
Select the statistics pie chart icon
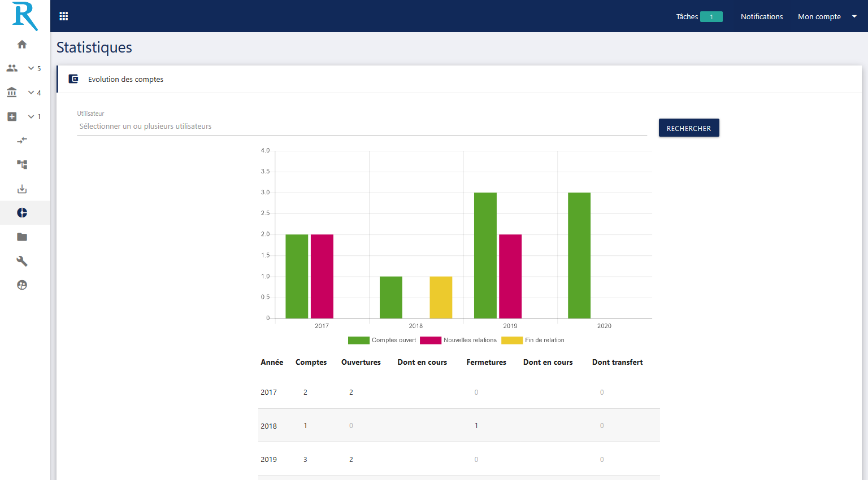coord(22,213)
